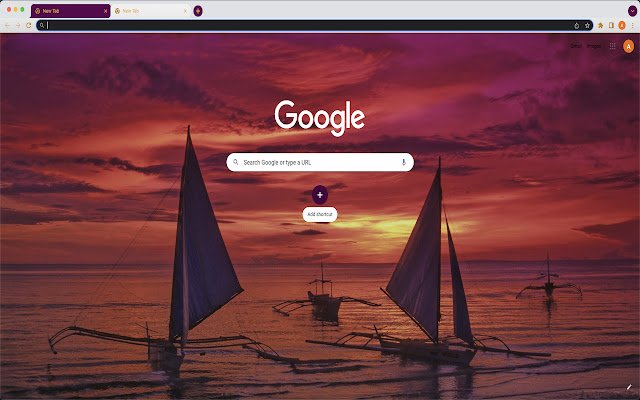
Task: Click the purple plus shortcut circle
Action: (320, 195)
